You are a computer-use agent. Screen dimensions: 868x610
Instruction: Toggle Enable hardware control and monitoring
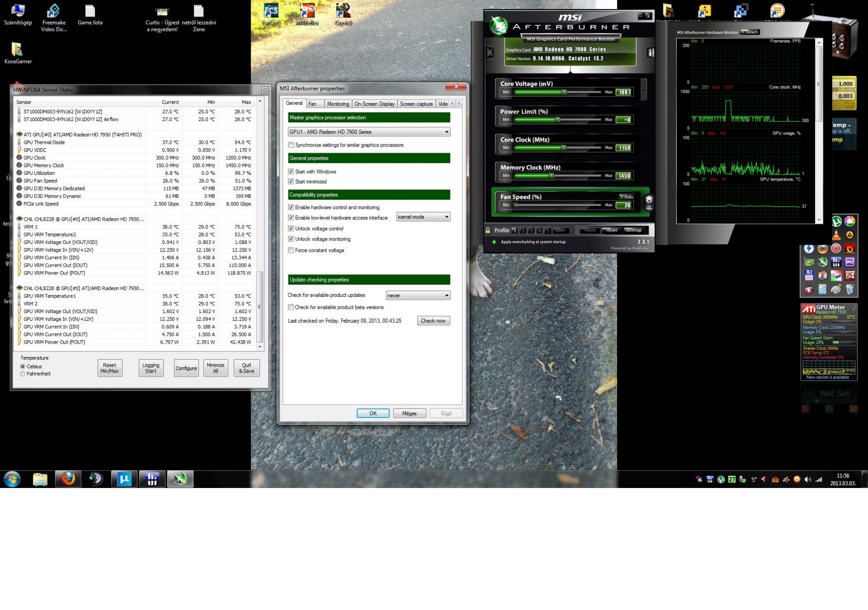(x=291, y=207)
